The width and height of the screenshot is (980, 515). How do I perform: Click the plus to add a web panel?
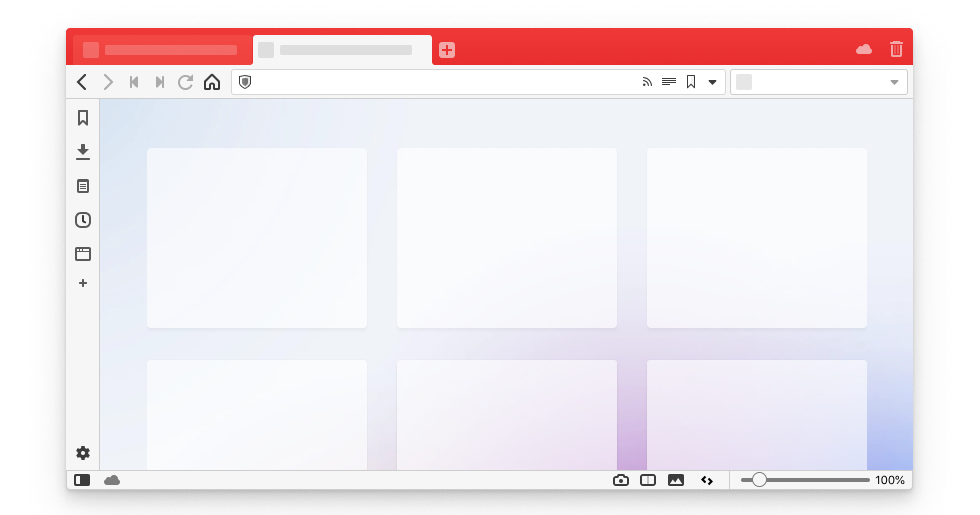(83, 283)
